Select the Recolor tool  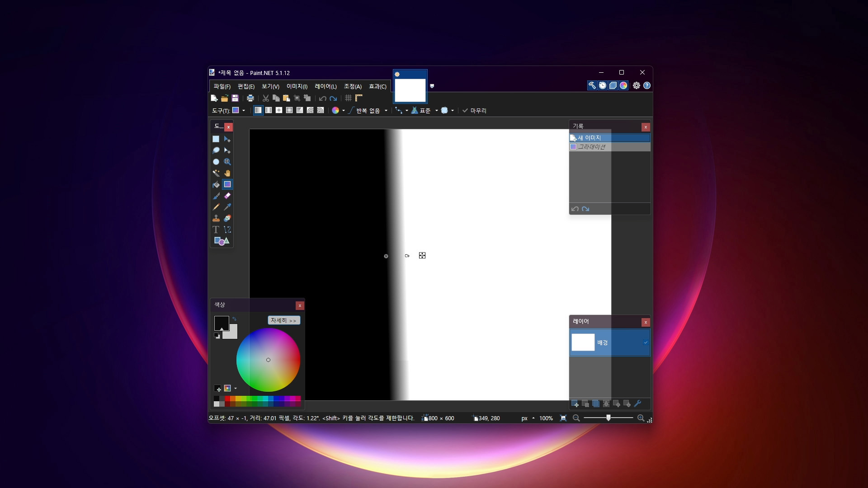[227, 218]
